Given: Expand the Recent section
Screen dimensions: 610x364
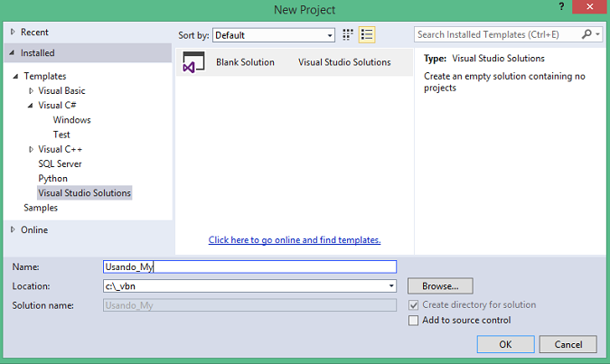Looking at the screenshot, I should tap(13, 32).
